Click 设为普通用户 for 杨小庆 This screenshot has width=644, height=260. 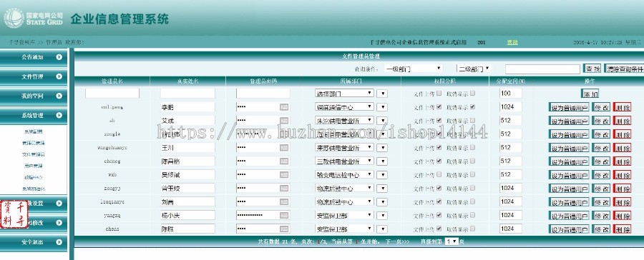pyautogui.click(x=569, y=216)
